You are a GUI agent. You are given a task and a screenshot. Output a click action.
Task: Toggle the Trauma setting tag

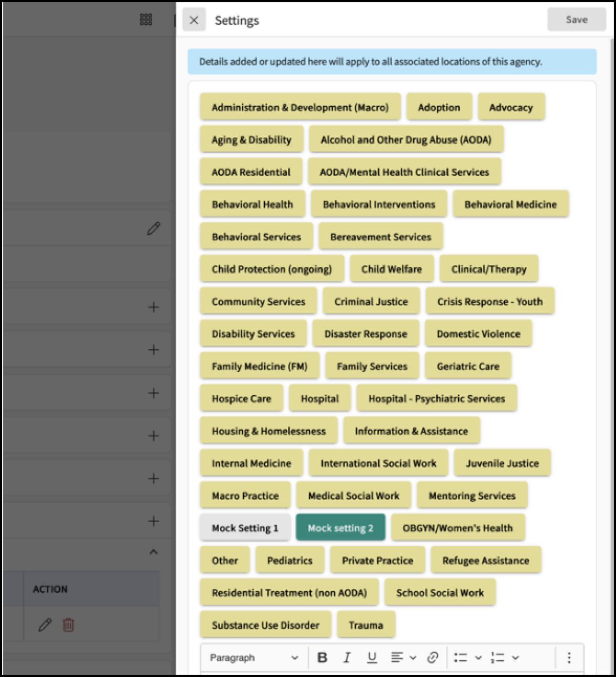[366, 625]
